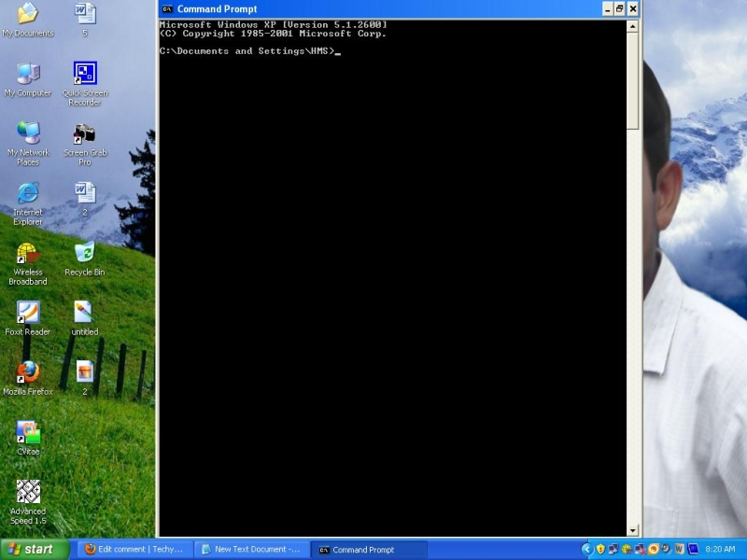The height and width of the screenshot is (560, 747).
Task: Click the Command Prompt title bar
Action: point(373,9)
